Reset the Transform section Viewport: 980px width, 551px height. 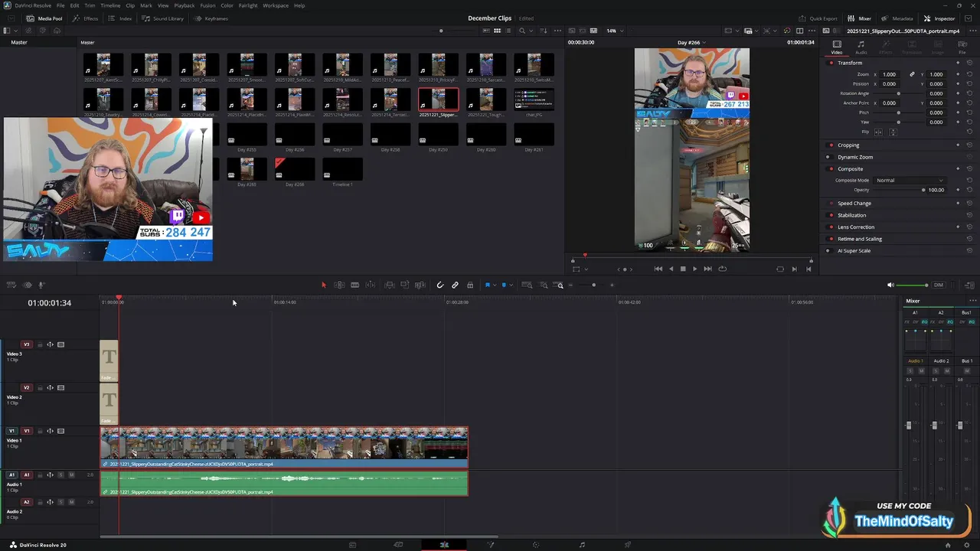pos(969,63)
